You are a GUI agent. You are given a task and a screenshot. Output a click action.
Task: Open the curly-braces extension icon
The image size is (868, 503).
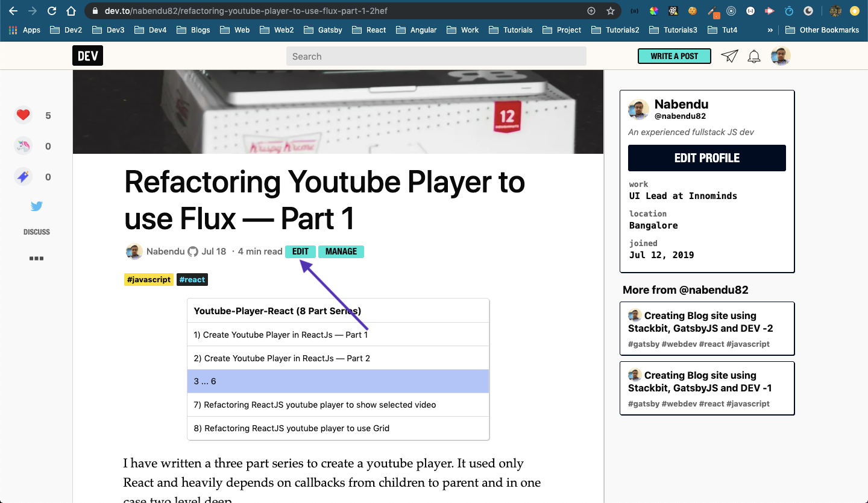(x=635, y=11)
